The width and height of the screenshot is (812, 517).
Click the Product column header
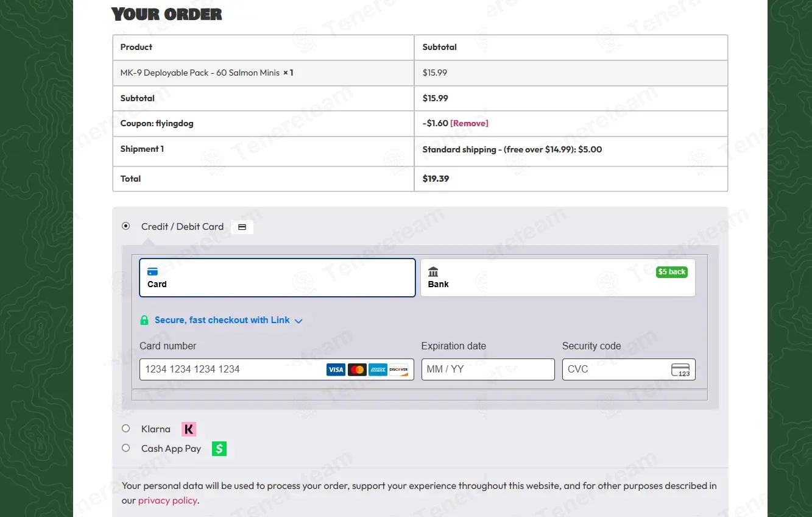pyautogui.click(x=136, y=47)
